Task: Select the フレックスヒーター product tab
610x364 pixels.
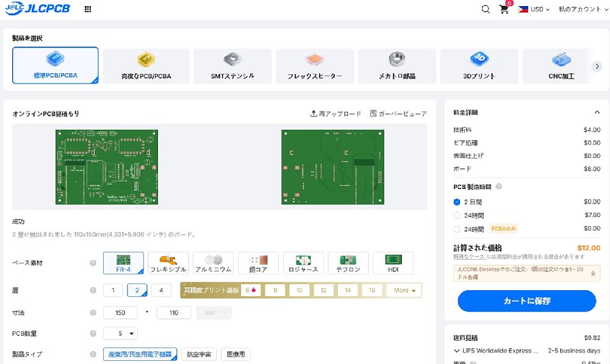Action: (x=315, y=66)
